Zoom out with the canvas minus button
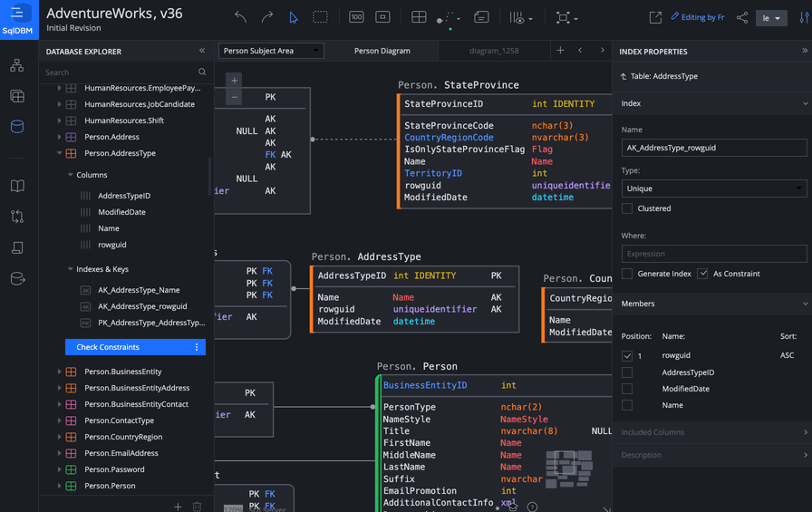This screenshot has height=512, width=812. click(234, 97)
